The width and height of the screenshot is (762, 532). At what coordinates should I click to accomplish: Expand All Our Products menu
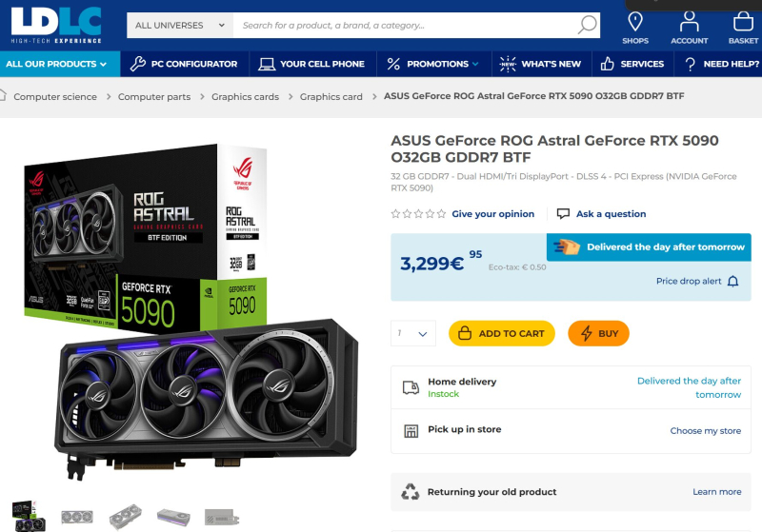58,64
